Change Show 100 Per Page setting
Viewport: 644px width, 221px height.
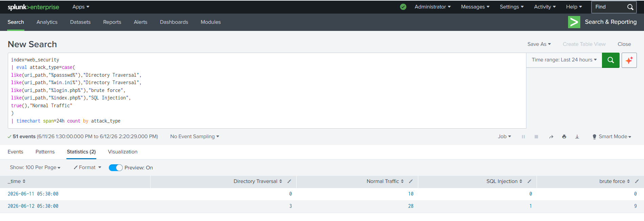pyautogui.click(x=35, y=167)
